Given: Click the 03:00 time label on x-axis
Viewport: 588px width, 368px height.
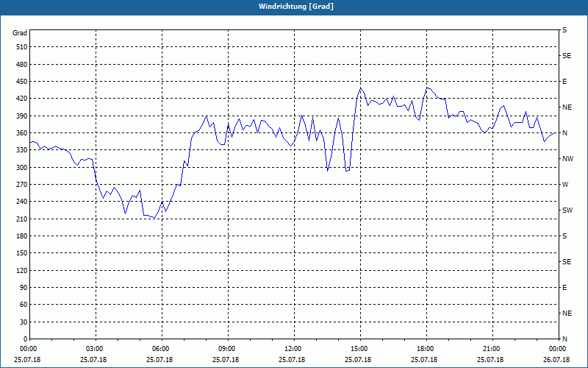Looking at the screenshot, I should click(96, 349).
